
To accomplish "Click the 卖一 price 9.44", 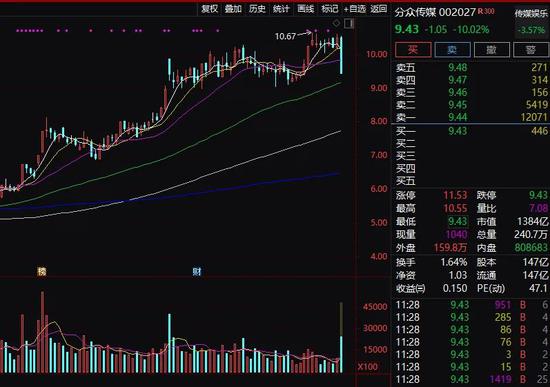I will 457,117.
